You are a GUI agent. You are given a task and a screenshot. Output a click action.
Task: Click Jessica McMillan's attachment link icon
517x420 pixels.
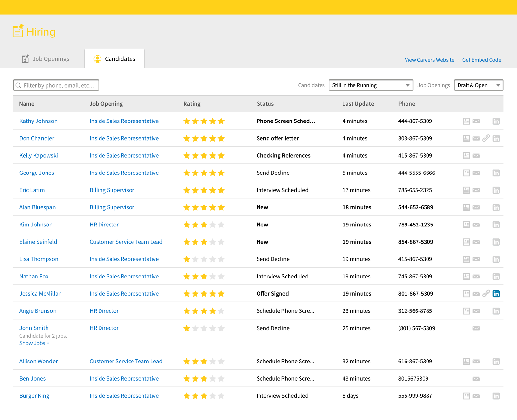click(486, 294)
